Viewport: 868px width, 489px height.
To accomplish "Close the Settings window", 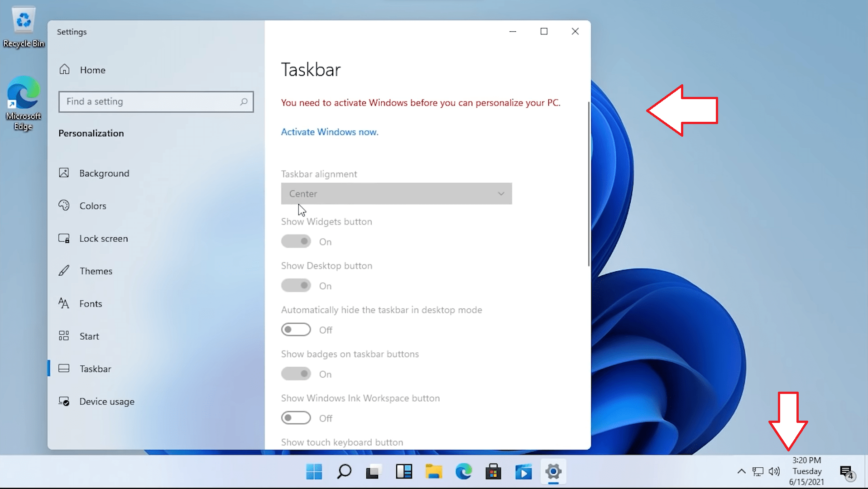I will point(575,31).
